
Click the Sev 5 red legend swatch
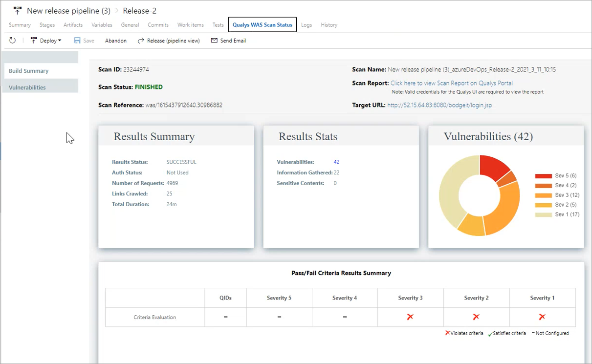pos(543,175)
